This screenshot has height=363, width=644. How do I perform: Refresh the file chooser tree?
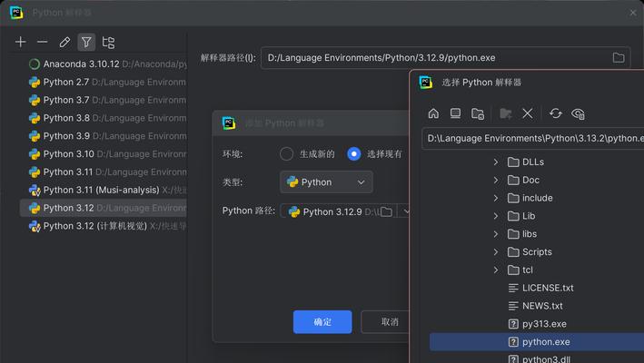tap(555, 113)
